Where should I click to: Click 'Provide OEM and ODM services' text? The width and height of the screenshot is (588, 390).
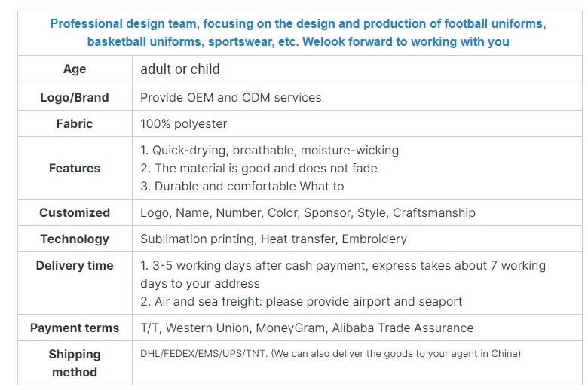[x=231, y=97]
